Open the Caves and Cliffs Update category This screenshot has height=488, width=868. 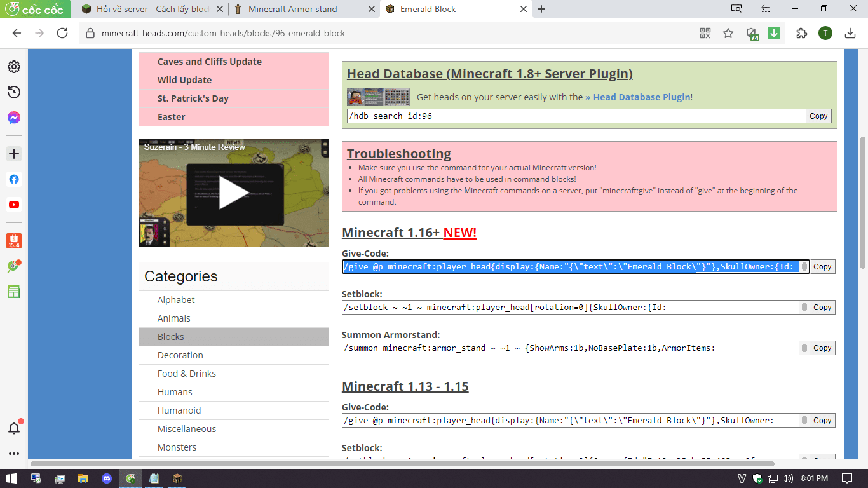coord(210,62)
